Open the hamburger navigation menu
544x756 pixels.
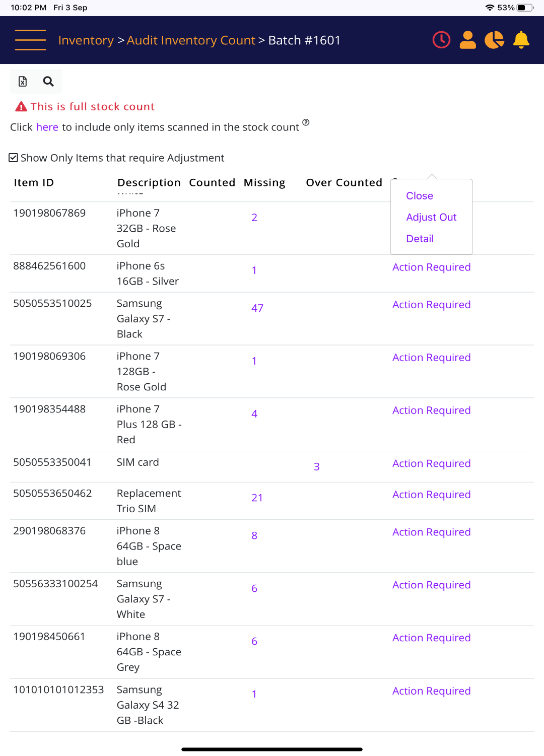[30, 40]
